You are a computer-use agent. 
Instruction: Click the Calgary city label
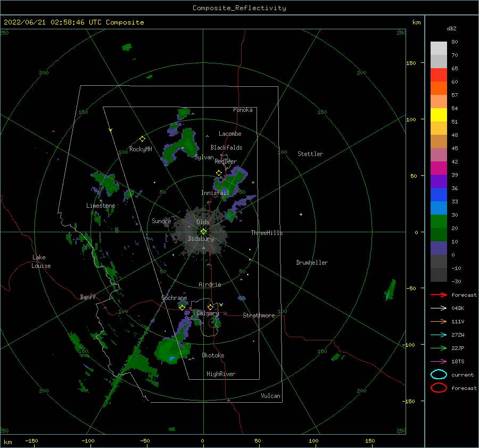208,313
